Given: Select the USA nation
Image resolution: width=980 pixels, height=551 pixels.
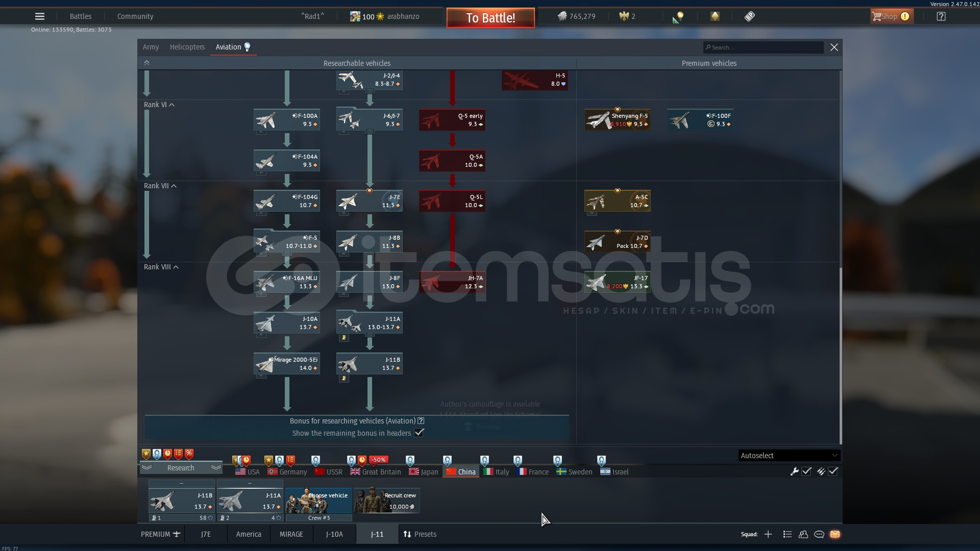Looking at the screenshot, I should click(x=248, y=472).
